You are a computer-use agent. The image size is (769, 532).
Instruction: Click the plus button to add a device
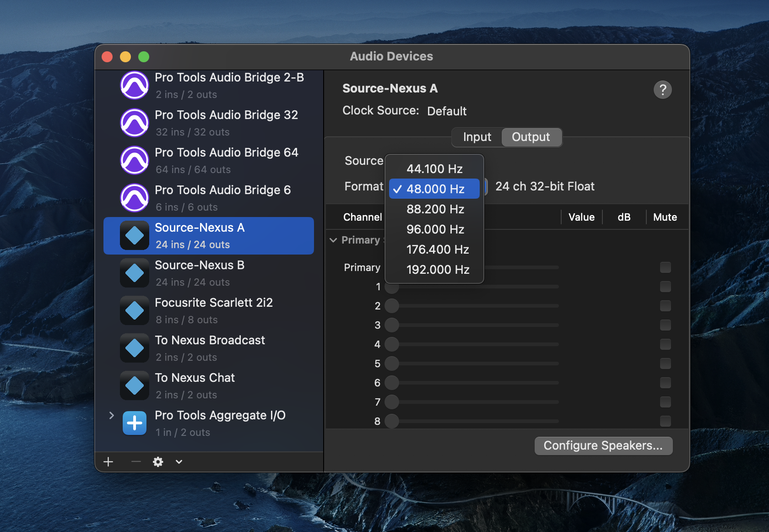coord(108,462)
